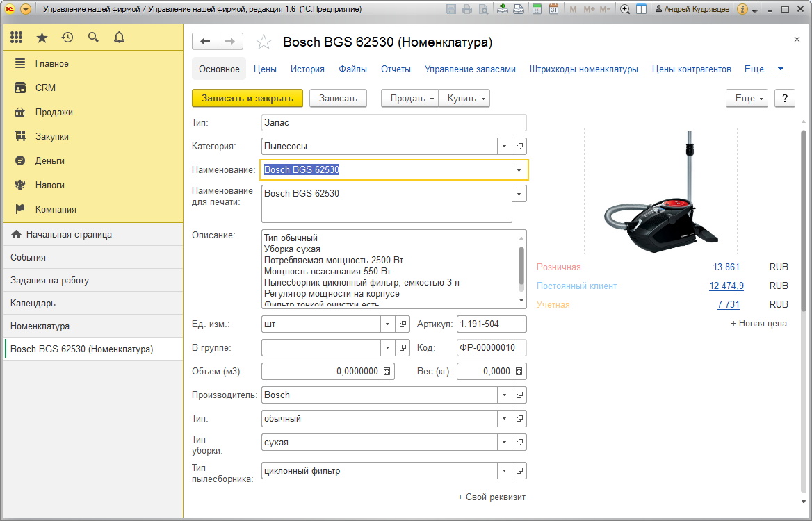Click Записать и закрыть button

point(247,99)
